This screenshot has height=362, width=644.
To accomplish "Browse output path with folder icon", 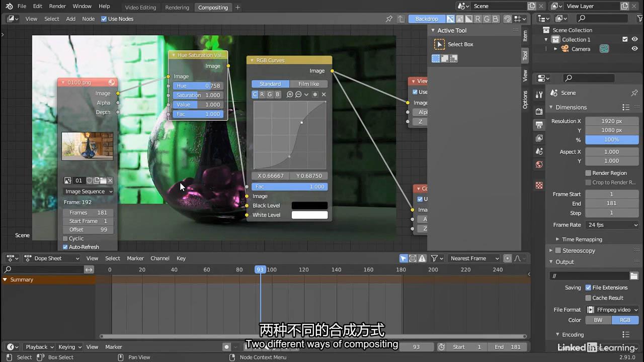I will pyautogui.click(x=634, y=276).
